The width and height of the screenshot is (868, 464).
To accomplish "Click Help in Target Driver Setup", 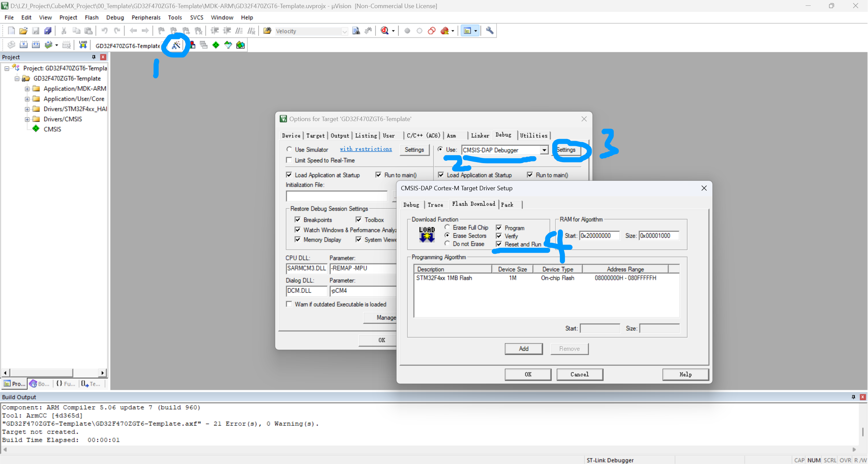I will [x=686, y=374].
